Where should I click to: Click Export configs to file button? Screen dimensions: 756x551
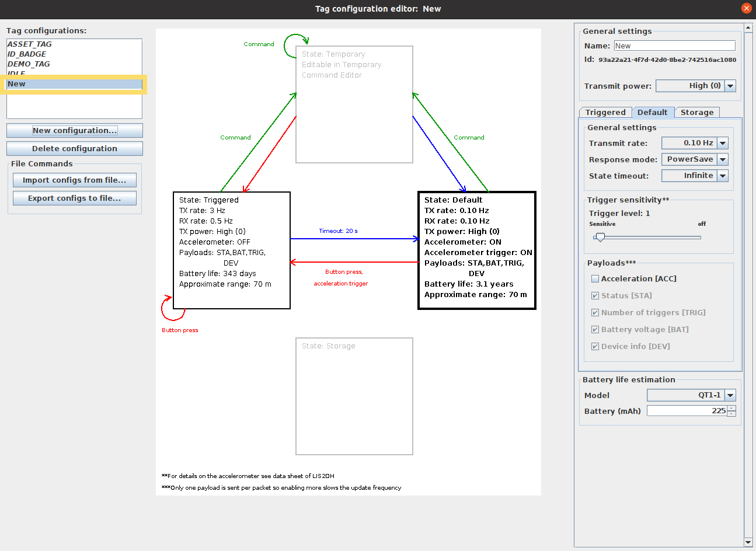[75, 198]
